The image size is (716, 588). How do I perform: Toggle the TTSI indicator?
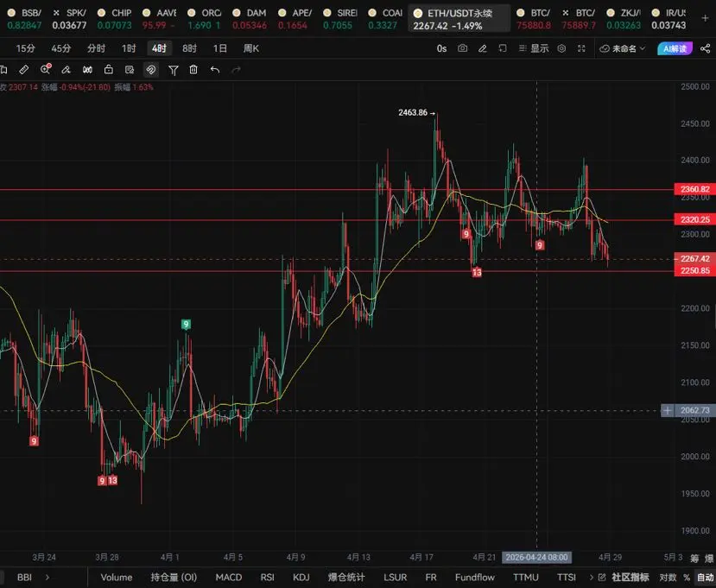(567, 578)
